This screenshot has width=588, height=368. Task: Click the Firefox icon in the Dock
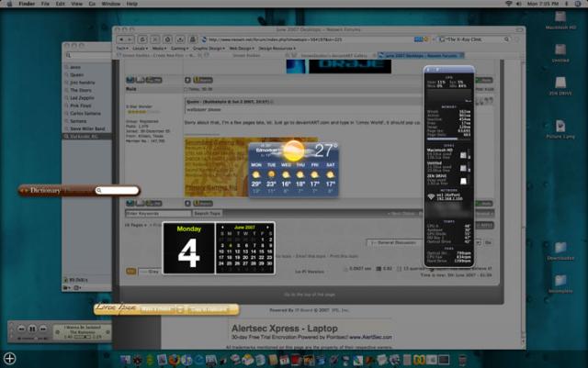[175, 360]
